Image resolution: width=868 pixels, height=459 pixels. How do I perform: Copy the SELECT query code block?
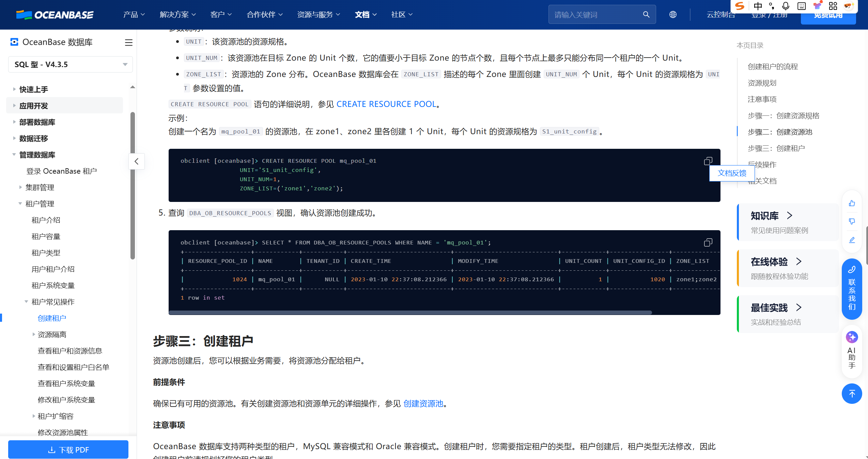[708, 242]
